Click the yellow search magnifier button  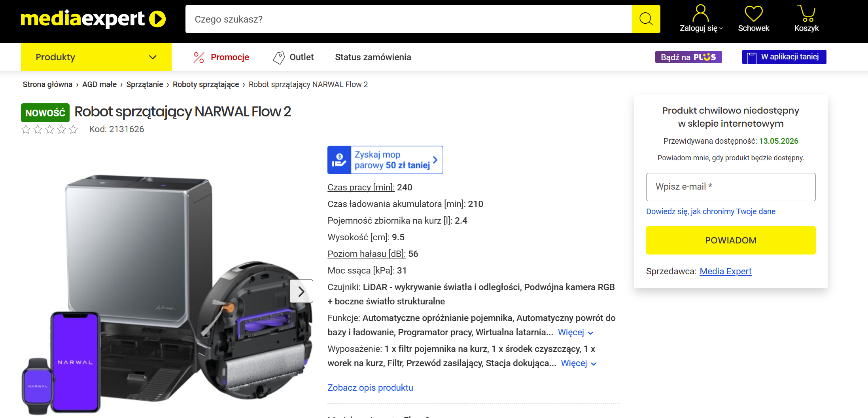(x=646, y=19)
